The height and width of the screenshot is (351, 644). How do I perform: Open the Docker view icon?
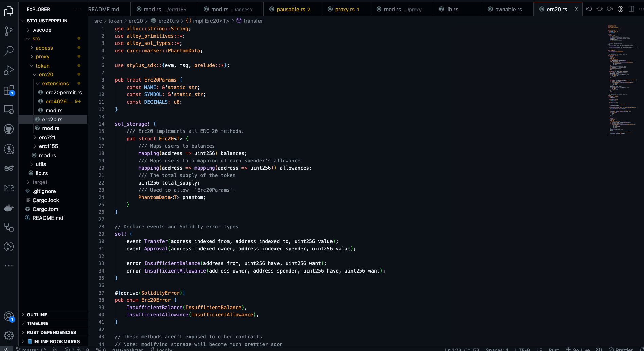[9, 208]
